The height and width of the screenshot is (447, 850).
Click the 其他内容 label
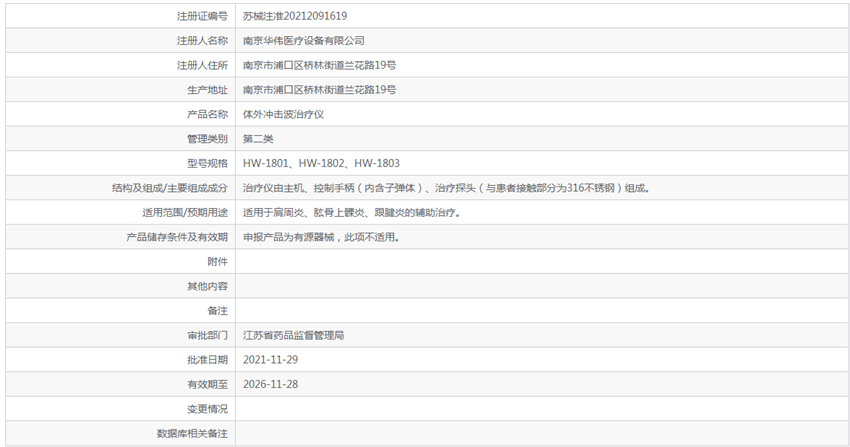(208, 287)
